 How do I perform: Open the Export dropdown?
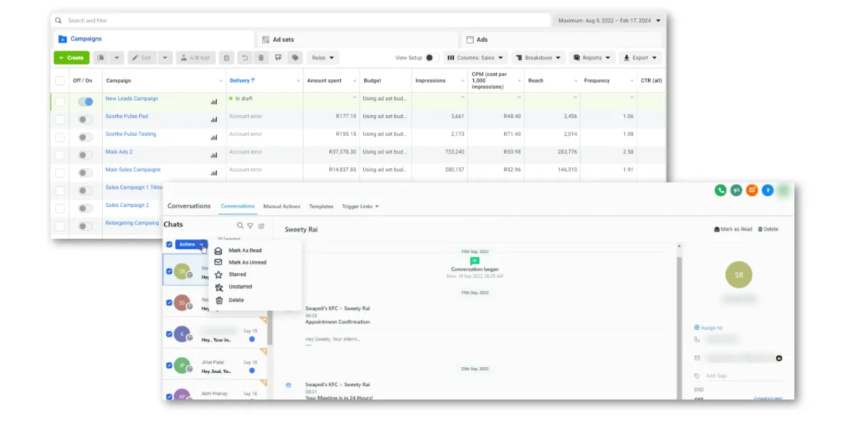(640, 58)
